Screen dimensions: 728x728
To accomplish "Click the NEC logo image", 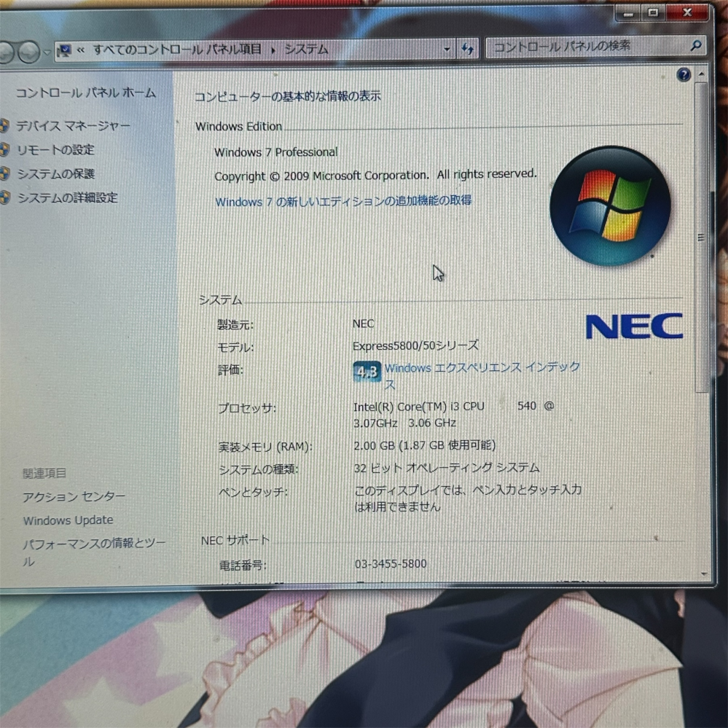I will point(634,326).
